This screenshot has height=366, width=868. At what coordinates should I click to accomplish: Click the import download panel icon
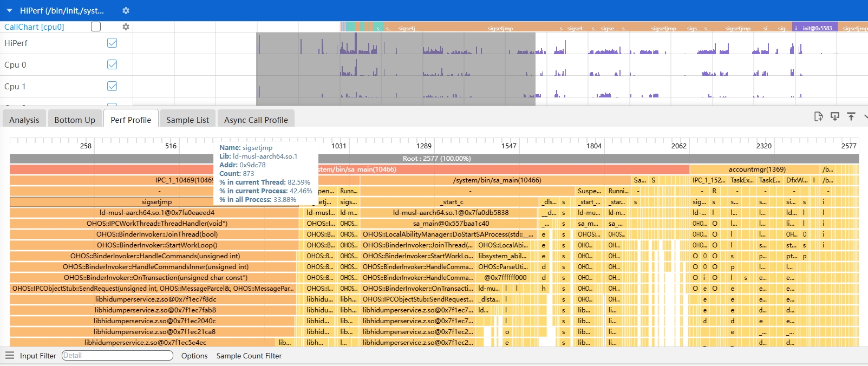(x=835, y=116)
